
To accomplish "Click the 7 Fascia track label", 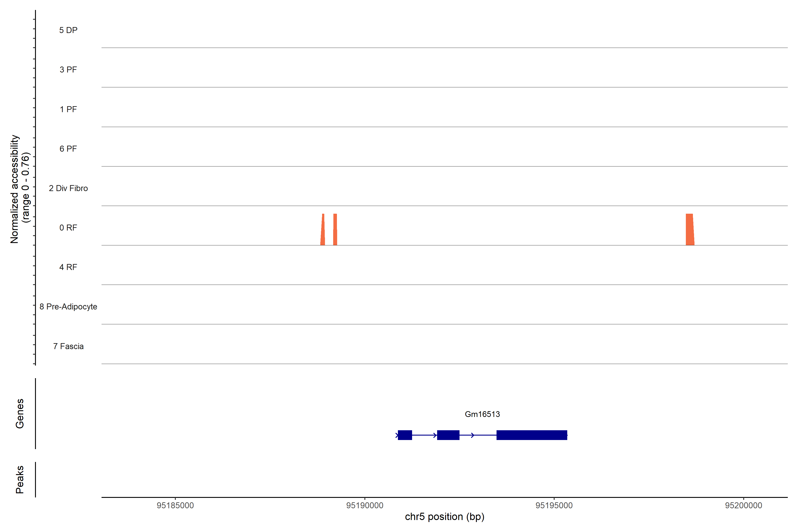I will click(x=68, y=346).
